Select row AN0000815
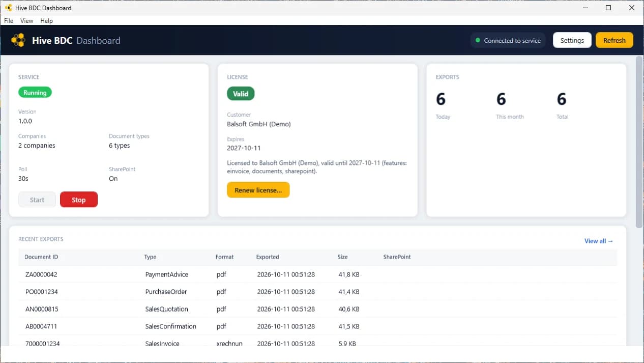 (x=317, y=309)
